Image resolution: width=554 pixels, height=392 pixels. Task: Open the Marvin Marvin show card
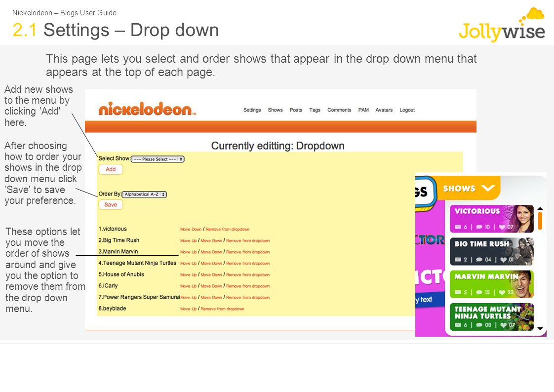click(491, 284)
